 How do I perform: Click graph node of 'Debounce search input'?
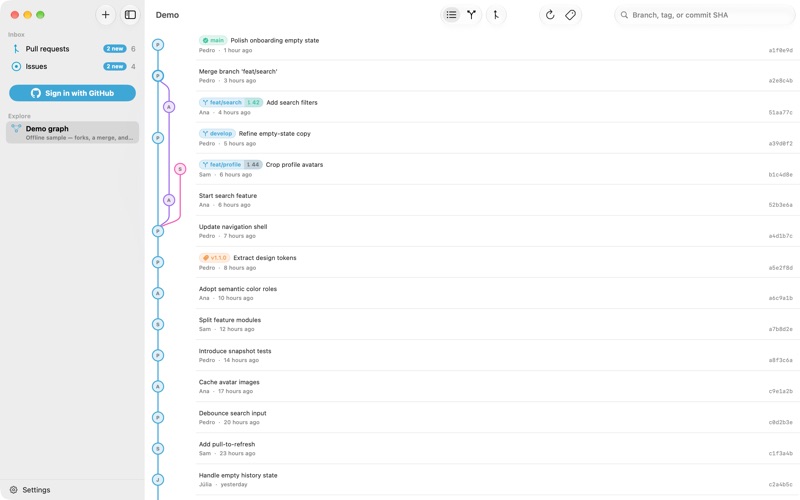pyautogui.click(x=158, y=417)
